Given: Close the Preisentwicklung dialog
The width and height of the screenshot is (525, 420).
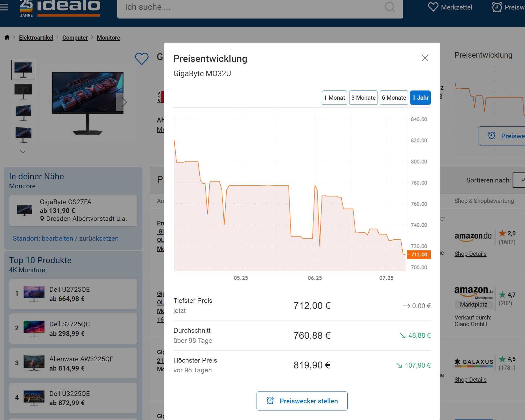Looking at the screenshot, I should [425, 58].
